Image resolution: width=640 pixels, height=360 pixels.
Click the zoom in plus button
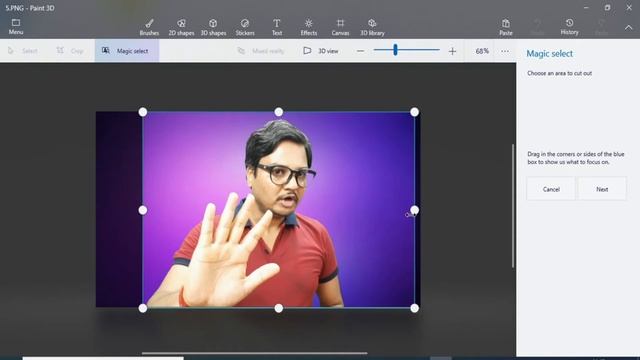[452, 51]
